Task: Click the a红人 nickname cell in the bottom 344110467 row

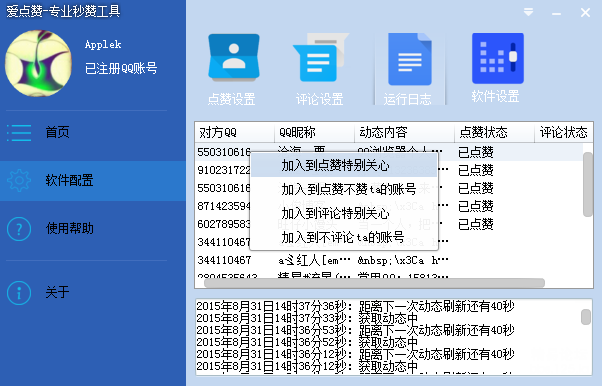Action: pos(314,260)
